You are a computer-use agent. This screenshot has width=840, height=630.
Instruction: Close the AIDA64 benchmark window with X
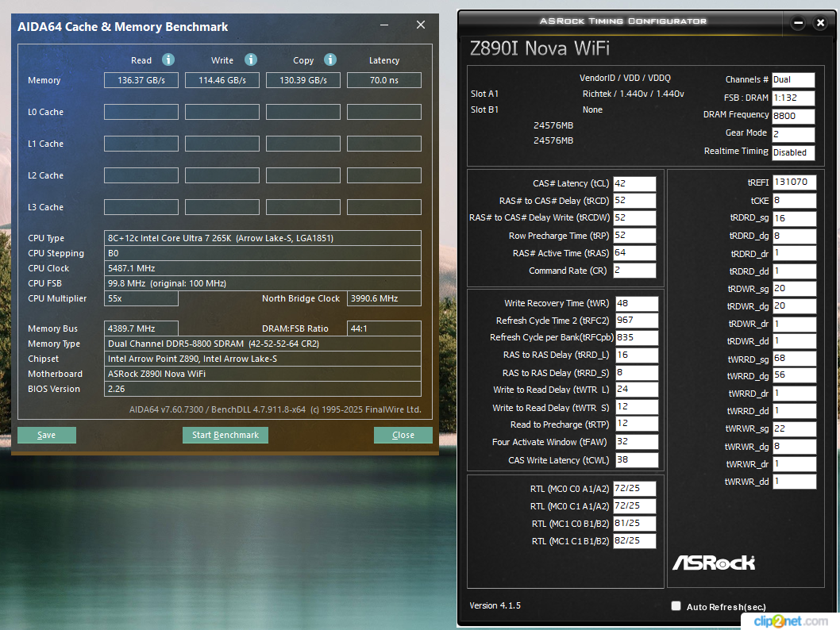[421, 25]
